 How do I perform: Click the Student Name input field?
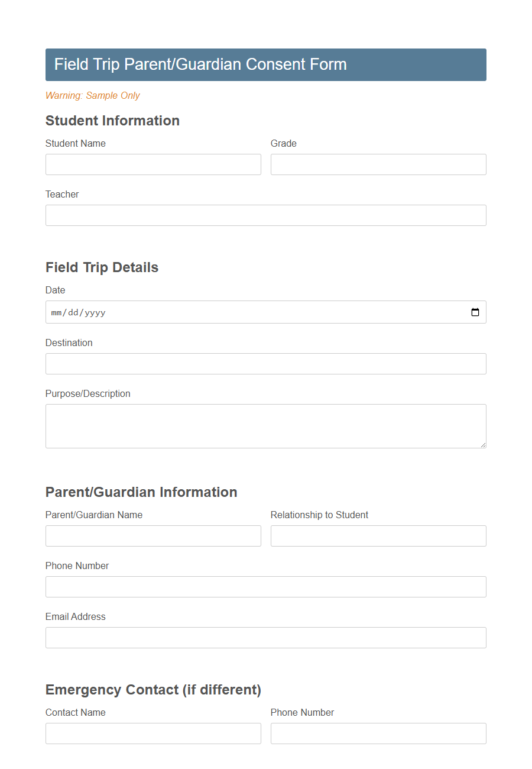pos(153,164)
